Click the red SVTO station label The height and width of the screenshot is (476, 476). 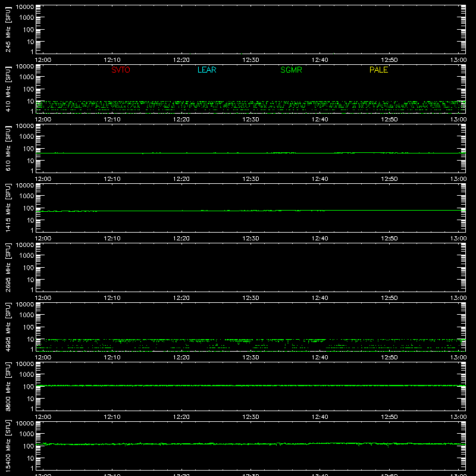pyautogui.click(x=121, y=70)
